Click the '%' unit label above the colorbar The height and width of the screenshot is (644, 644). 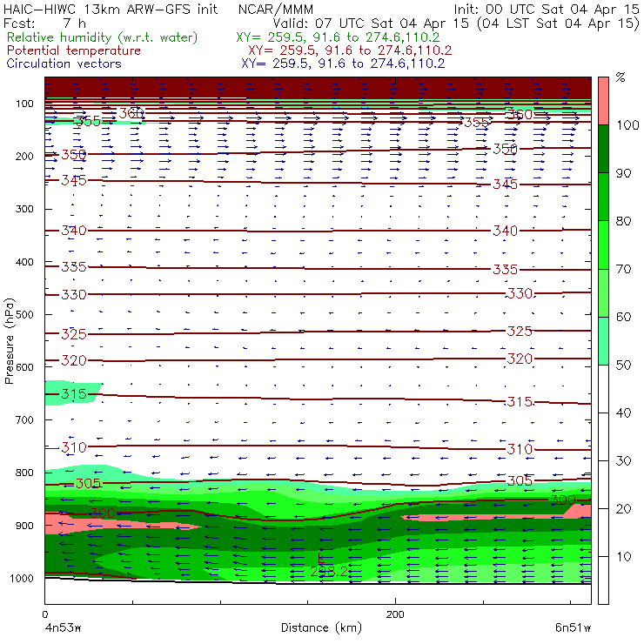click(x=621, y=77)
